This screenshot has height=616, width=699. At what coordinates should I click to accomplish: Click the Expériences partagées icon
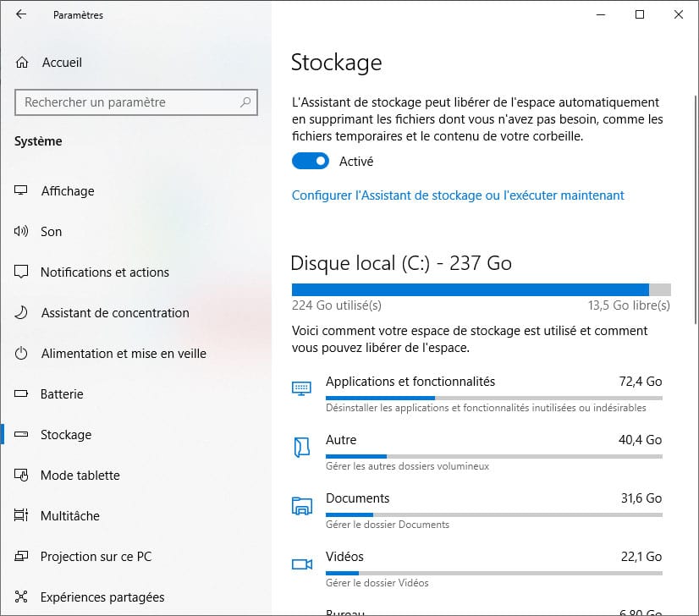21,597
